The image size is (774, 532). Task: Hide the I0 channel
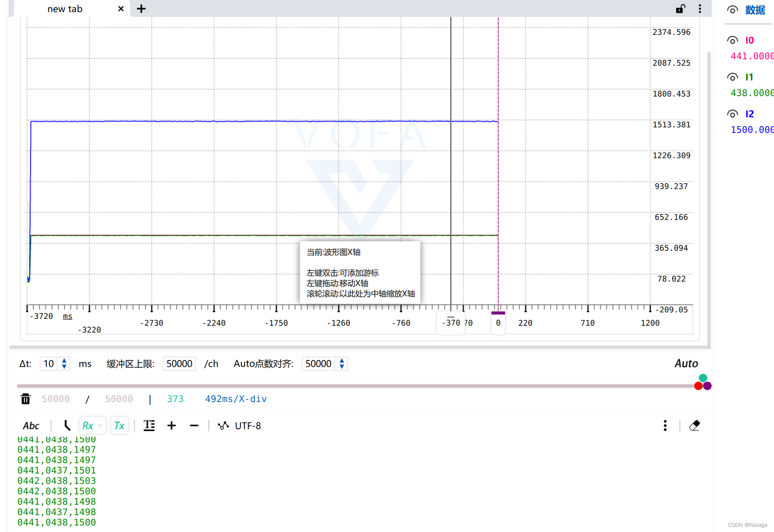(732, 40)
